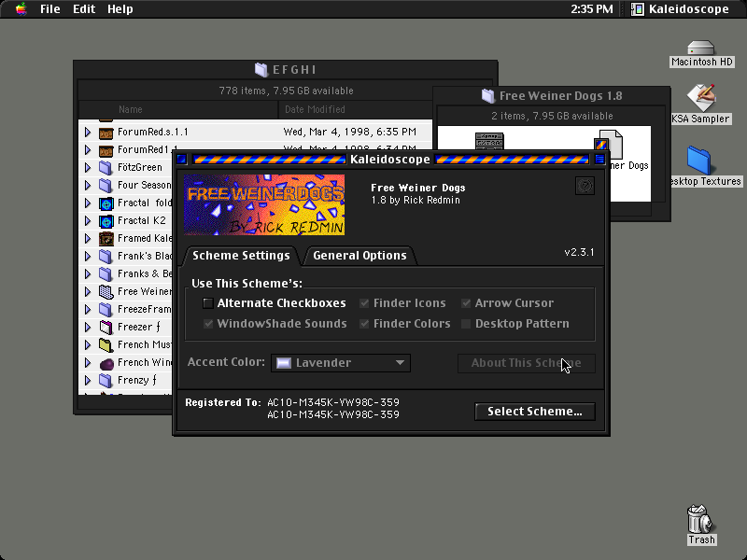Expand the Frenzy ƒ folder triangle
Viewport: 747px width, 560px height.
pyautogui.click(x=88, y=381)
